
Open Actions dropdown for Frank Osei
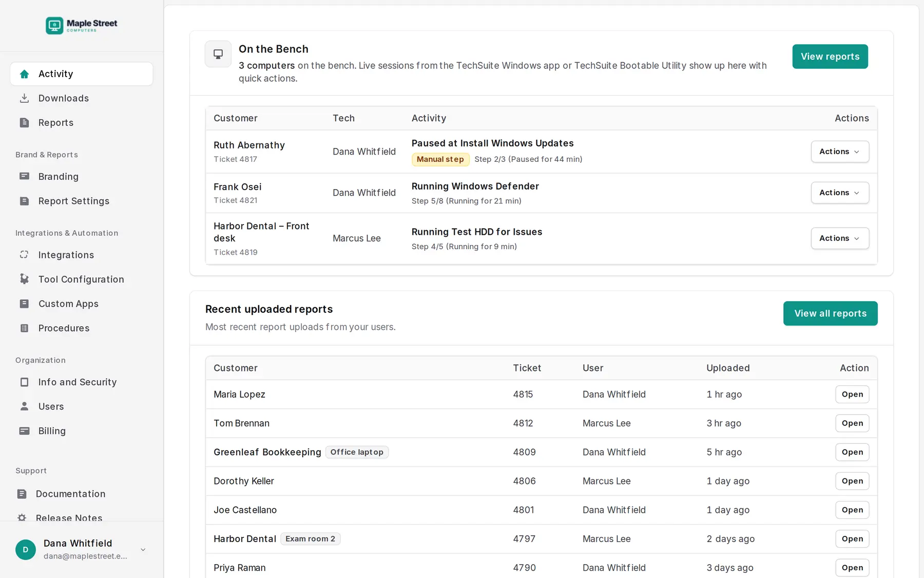[840, 193]
